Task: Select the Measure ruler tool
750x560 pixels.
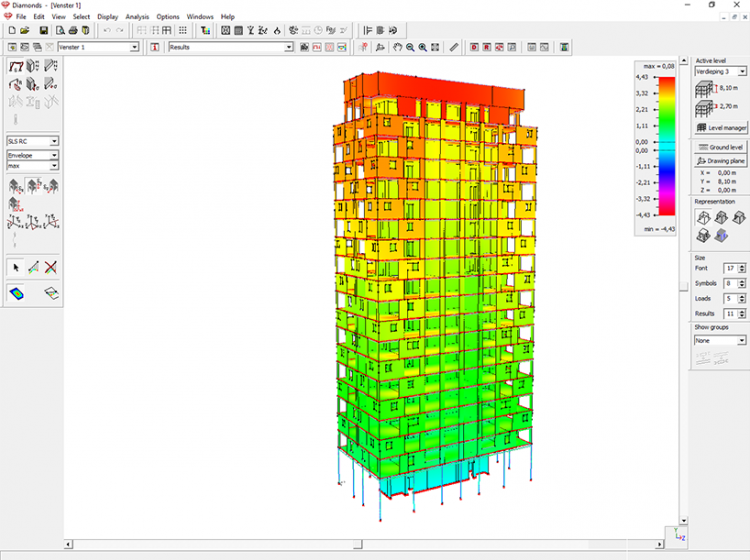Action: tap(454, 47)
